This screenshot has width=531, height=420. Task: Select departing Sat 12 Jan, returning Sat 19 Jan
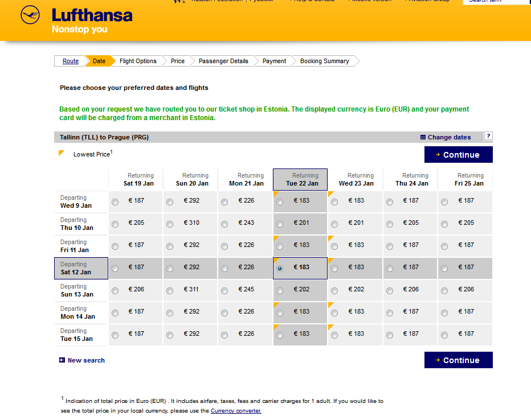coord(115,269)
